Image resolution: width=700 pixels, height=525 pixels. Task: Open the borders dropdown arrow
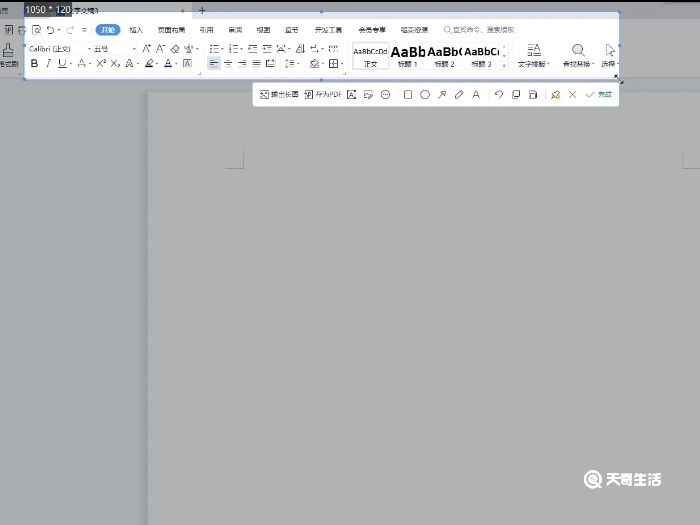342,64
